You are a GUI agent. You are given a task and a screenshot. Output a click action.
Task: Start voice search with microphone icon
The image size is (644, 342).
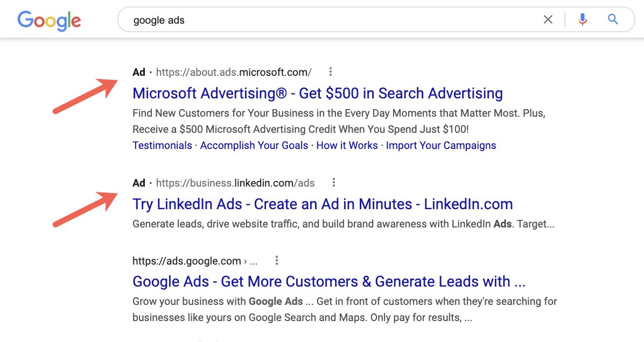(582, 20)
